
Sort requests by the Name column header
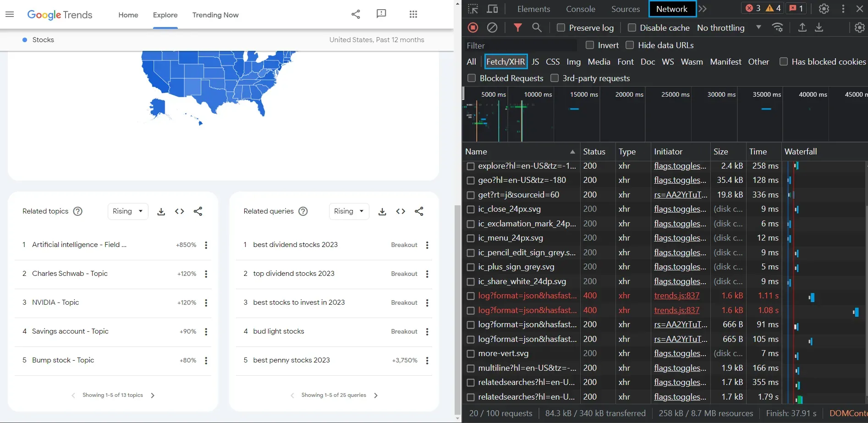click(475, 151)
